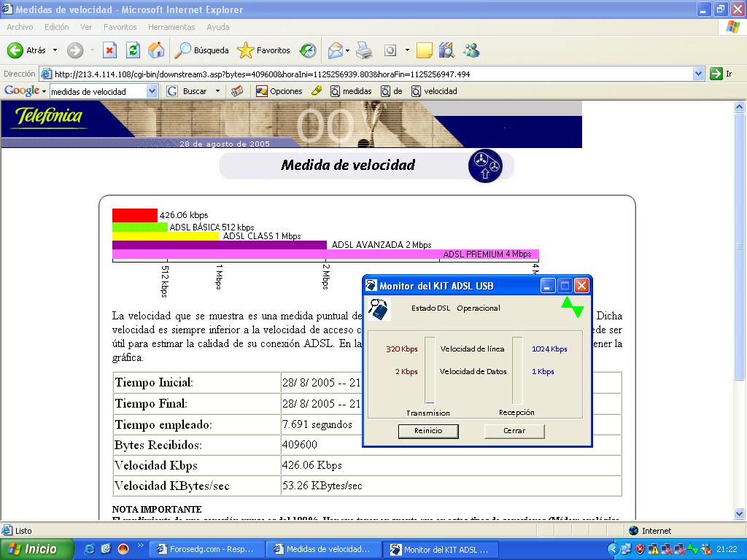This screenshot has height=560, width=747.
Task: Open the Atrás back history dropdown arrow
Action: click(55, 50)
